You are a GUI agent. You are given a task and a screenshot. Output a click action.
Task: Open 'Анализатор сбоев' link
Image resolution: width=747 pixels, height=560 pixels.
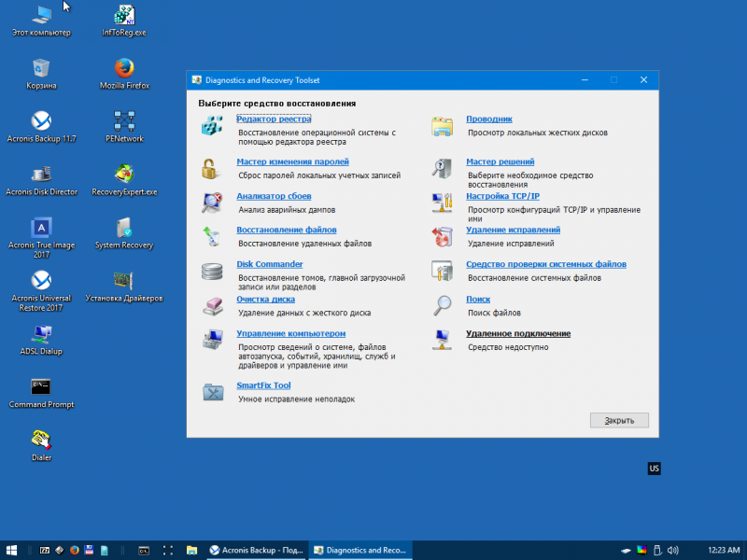[274, 196]
